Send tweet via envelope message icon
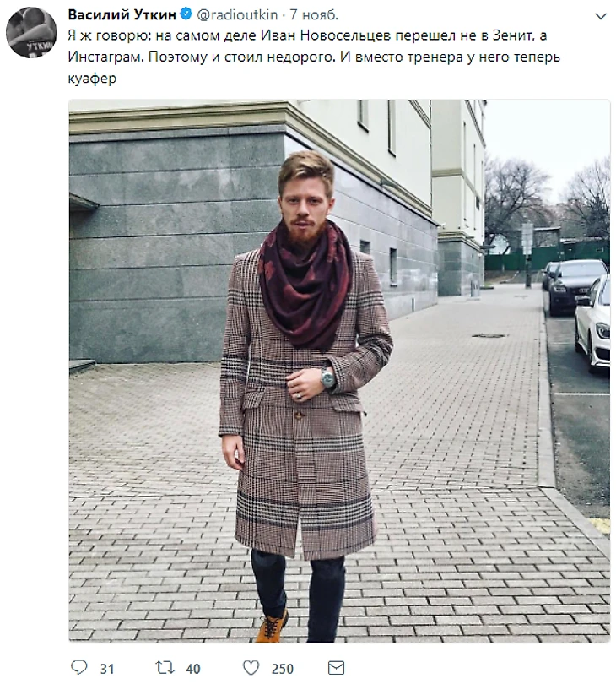Viewport: 616px width, 684px height. click(336, 667)
